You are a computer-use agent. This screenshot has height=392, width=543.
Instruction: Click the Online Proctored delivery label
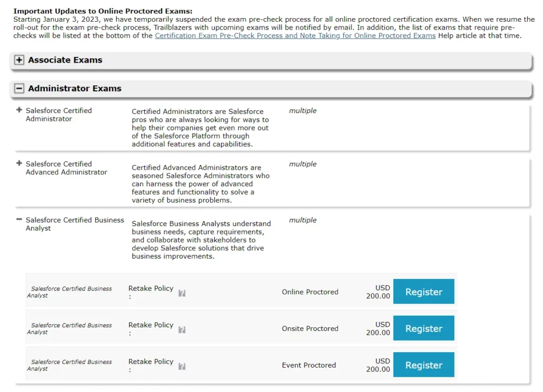tap(310, 292)
